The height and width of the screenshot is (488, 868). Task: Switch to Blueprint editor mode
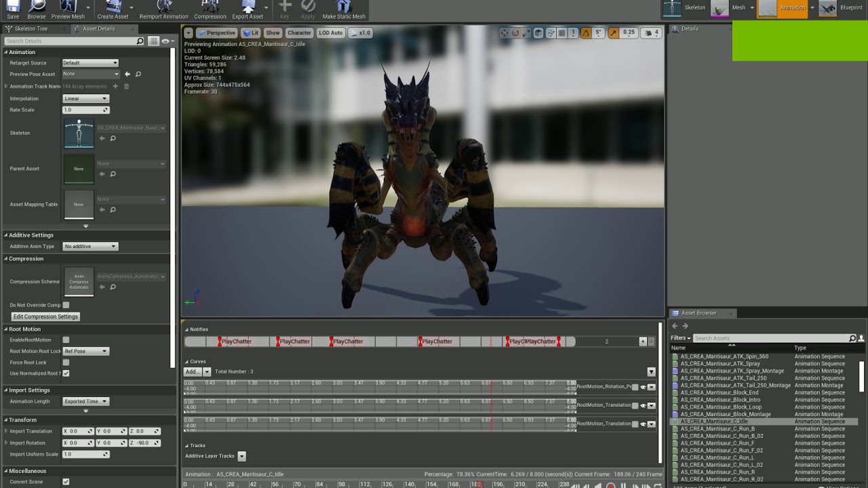tap(842, 8)
